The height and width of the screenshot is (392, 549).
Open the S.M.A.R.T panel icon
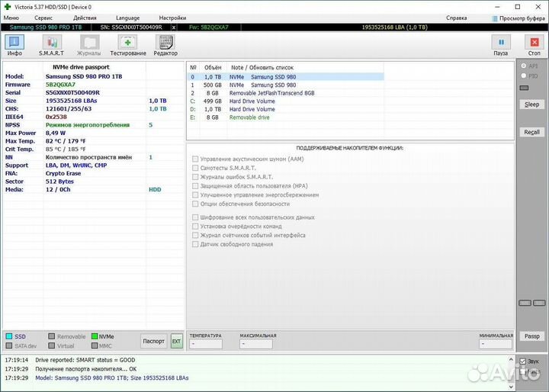pos(51,45)
